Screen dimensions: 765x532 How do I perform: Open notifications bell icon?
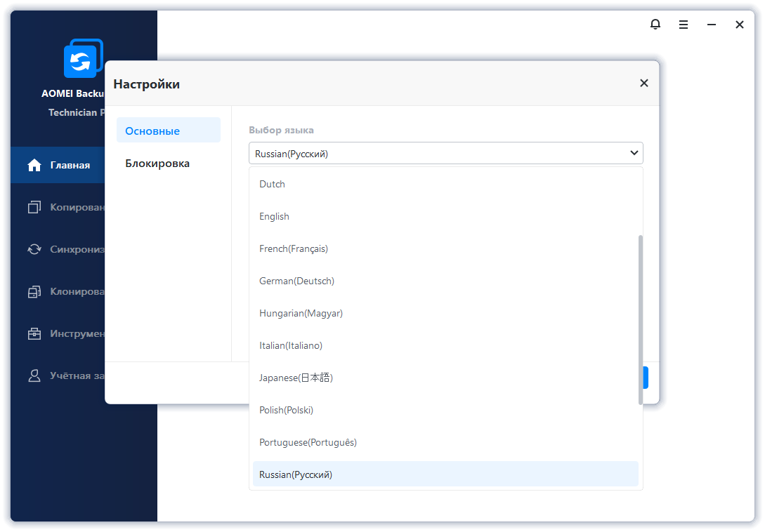click(655, 25)
